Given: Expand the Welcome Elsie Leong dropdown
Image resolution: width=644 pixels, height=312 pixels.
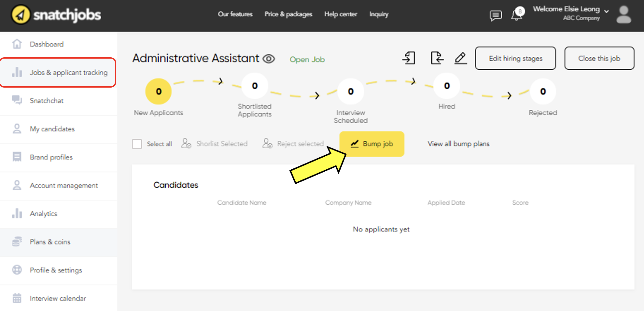Looking at the screenshot, I should (606, 11).
